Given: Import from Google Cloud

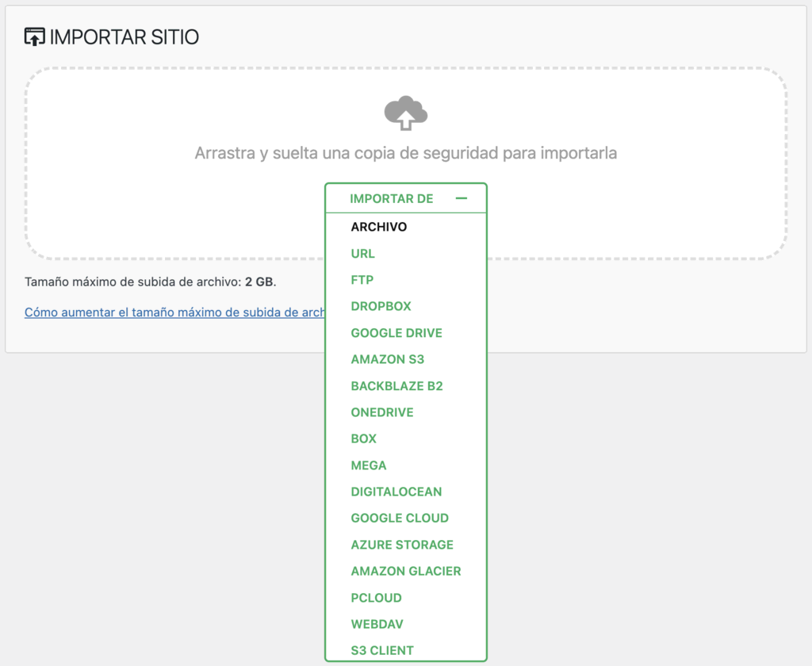Looking at the screenshot, I should [x=399, y=518].
